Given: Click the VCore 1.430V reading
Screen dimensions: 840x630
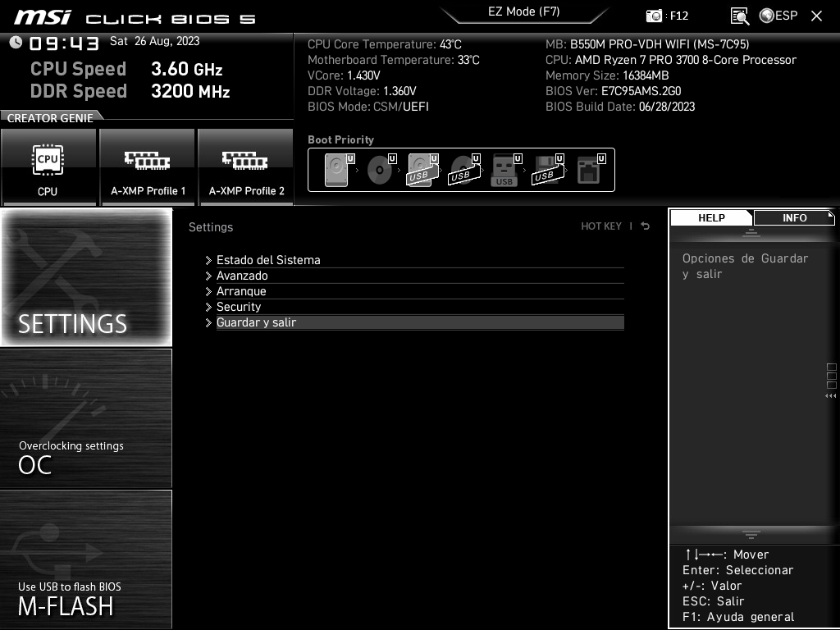Looking at the screenshot, I should click(x=344, y=75).
